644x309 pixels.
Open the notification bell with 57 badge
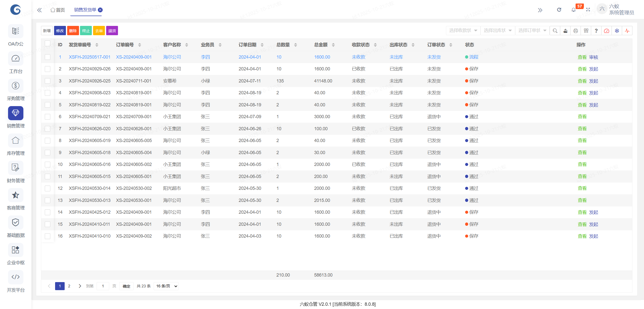(x=574, y=10)
